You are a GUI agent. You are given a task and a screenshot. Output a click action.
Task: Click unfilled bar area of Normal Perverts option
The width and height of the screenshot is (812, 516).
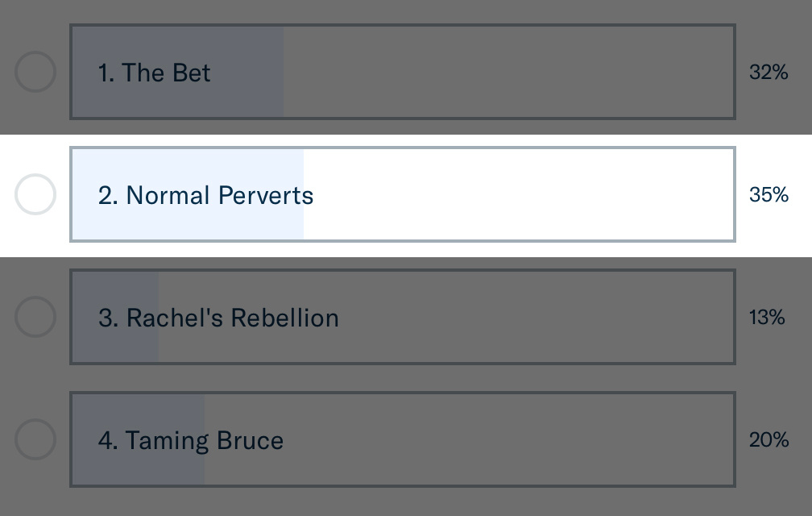(520, 195)
